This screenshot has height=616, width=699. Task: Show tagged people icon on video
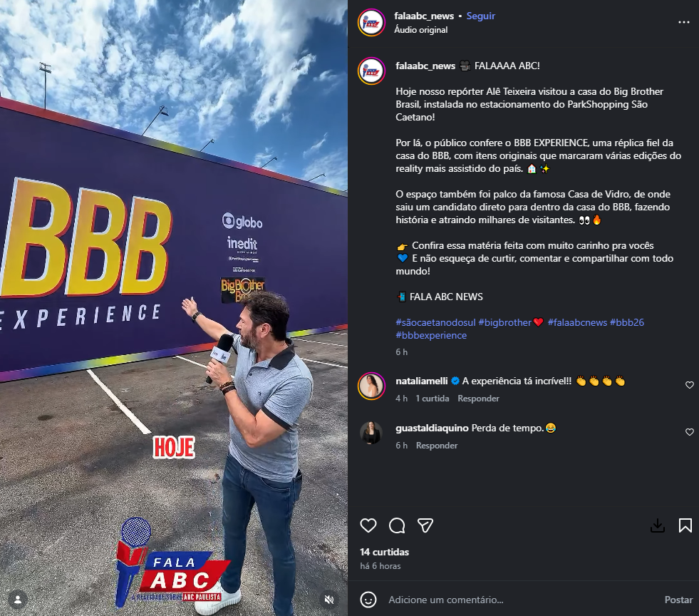click(18, 600)
